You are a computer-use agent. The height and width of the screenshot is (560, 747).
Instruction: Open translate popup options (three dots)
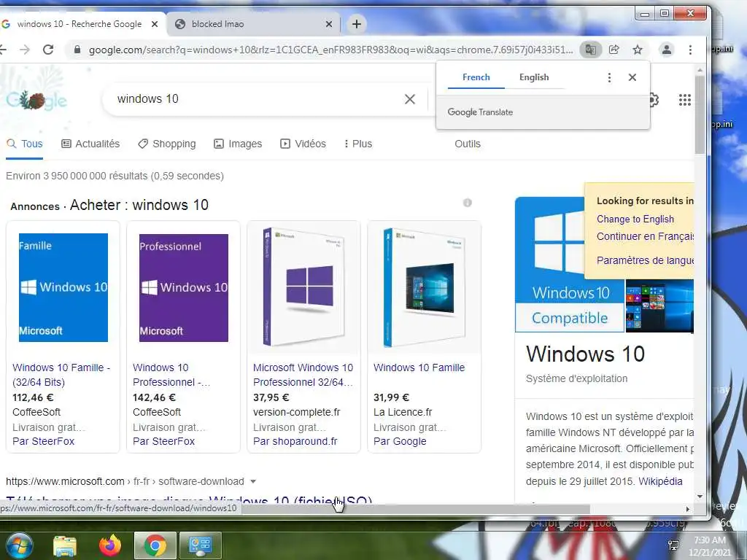coord(609,77)
